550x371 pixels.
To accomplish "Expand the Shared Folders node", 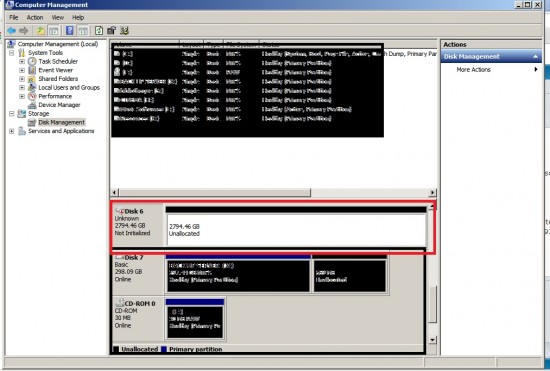I will (22, 79).
